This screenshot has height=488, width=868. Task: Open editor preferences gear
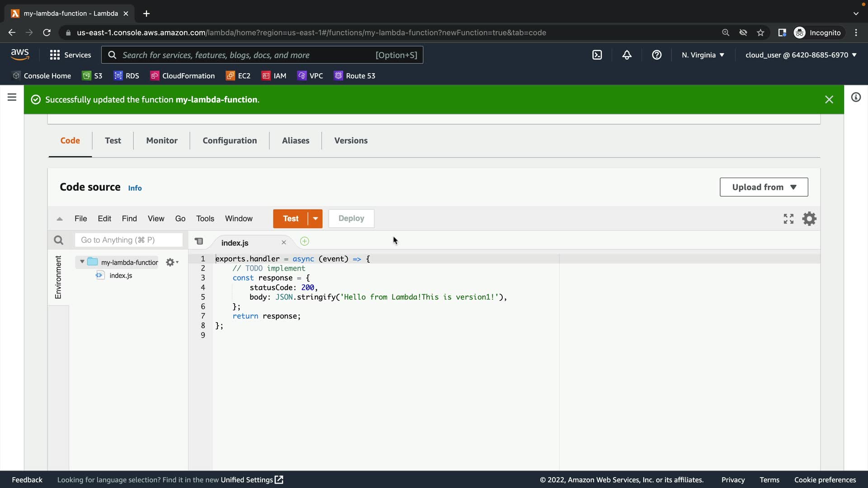click(x=809, y=219)
